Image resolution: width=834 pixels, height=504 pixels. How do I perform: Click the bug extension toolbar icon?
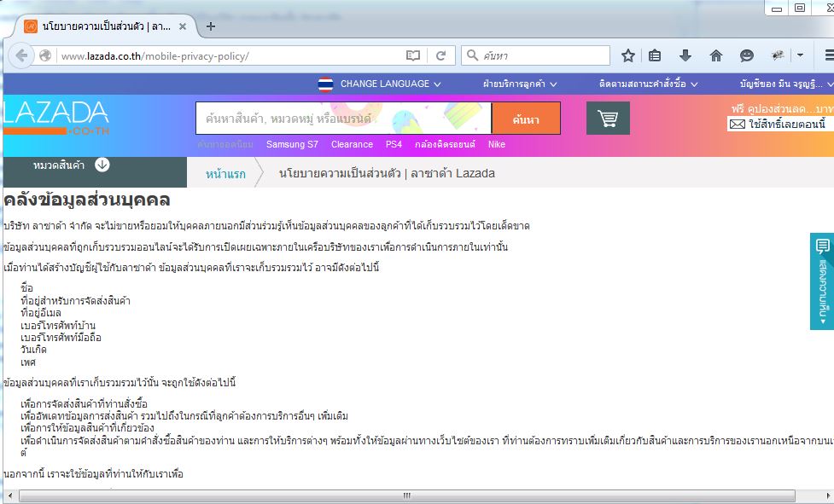click(x=777, y=55)
